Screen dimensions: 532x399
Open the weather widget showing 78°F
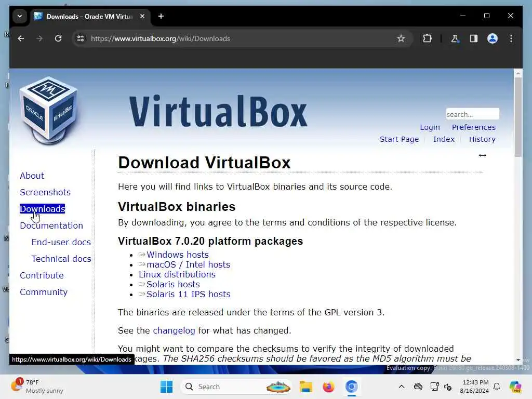tap(37, 387)
